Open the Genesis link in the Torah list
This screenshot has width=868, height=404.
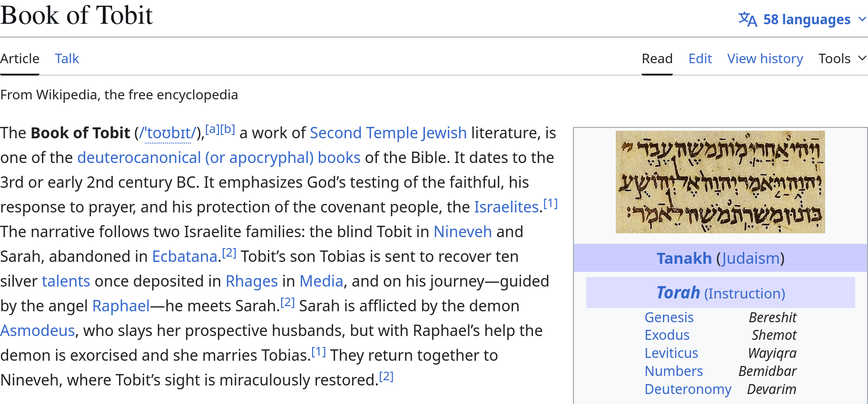click(x=669, y=317)
